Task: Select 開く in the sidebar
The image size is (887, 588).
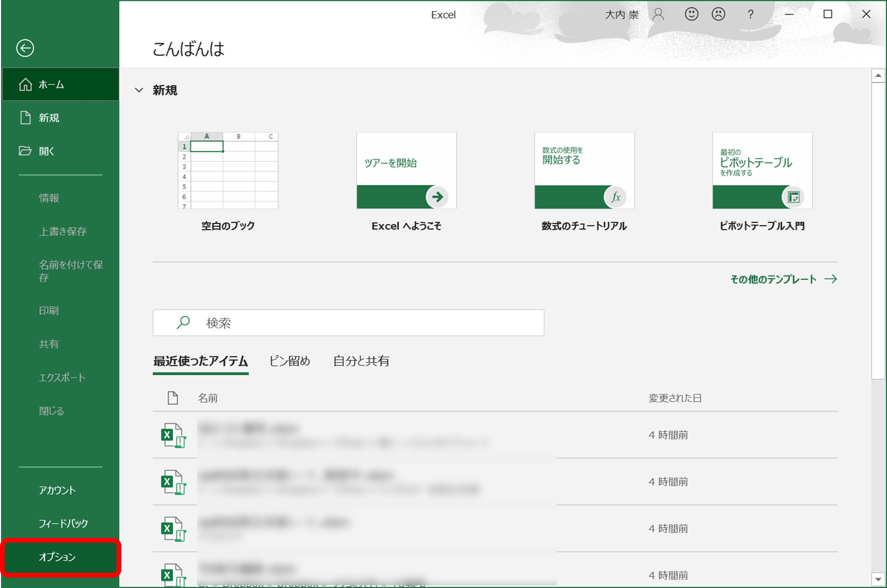Action: (60, 151)
